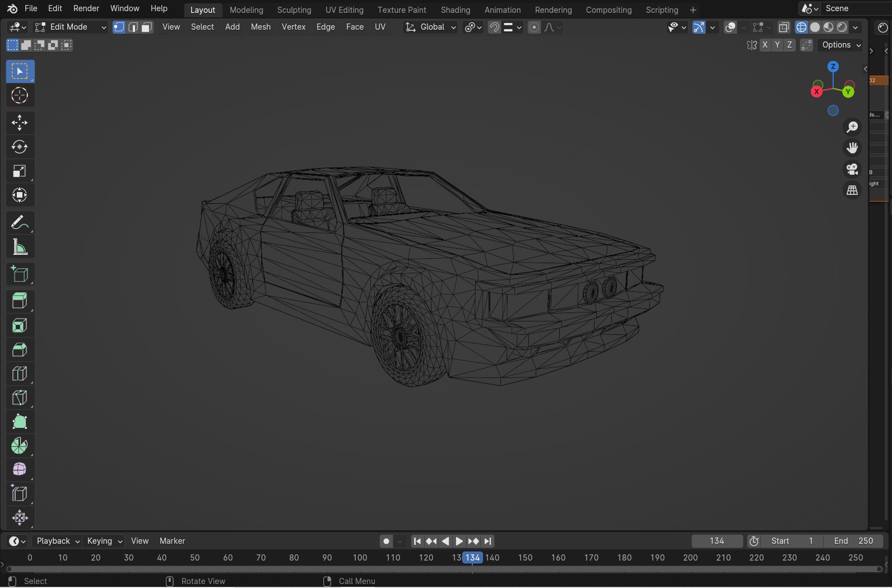
Task: Open the Shading workspace tab
Action: pyautogui.click(x=456, y=10)
